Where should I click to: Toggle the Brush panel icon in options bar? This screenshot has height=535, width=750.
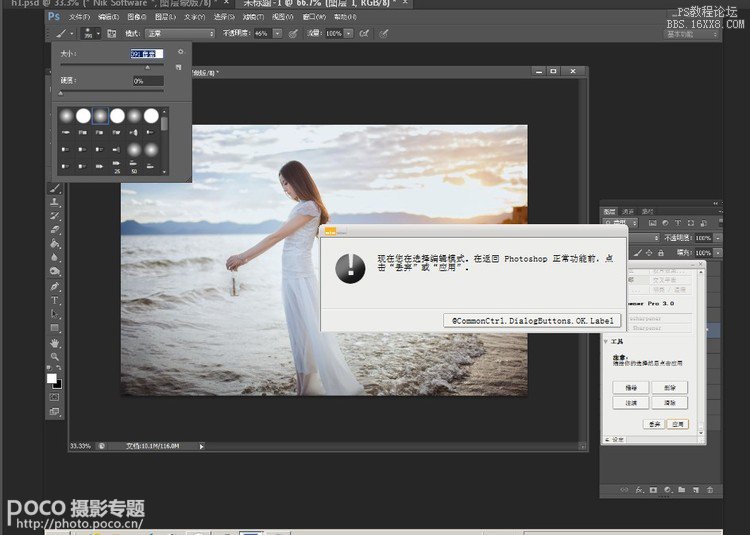click(x=112, y=33)
